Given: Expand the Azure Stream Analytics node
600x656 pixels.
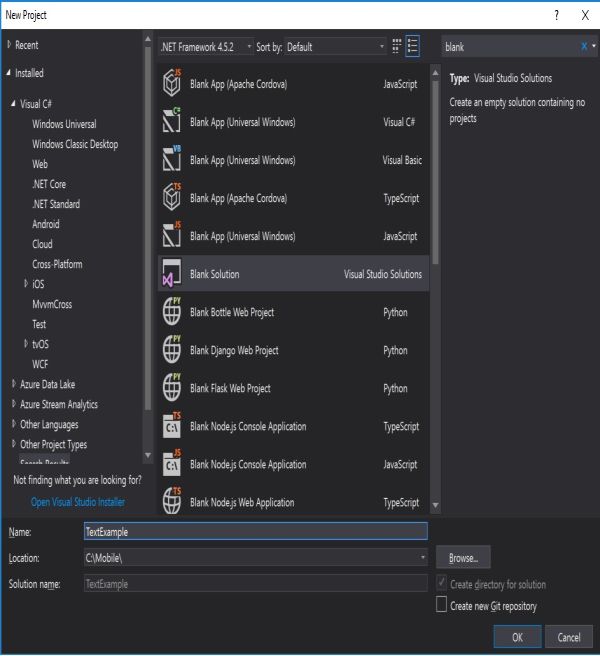Looking at the screenshot, I should click(14, 404).
